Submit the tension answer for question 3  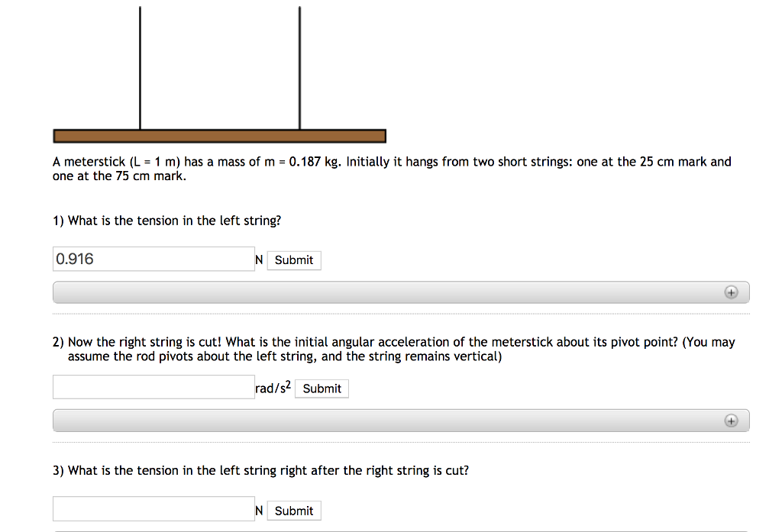tap(293, 510)
